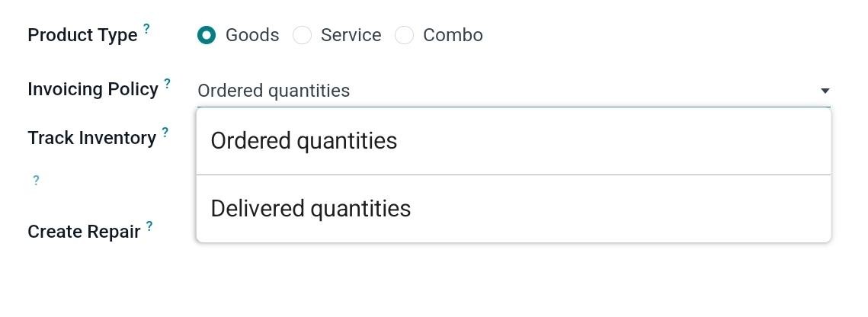Click the Invoicing Policy field label
The width and height of the screenshot is (868, 317).
point(93,89)
